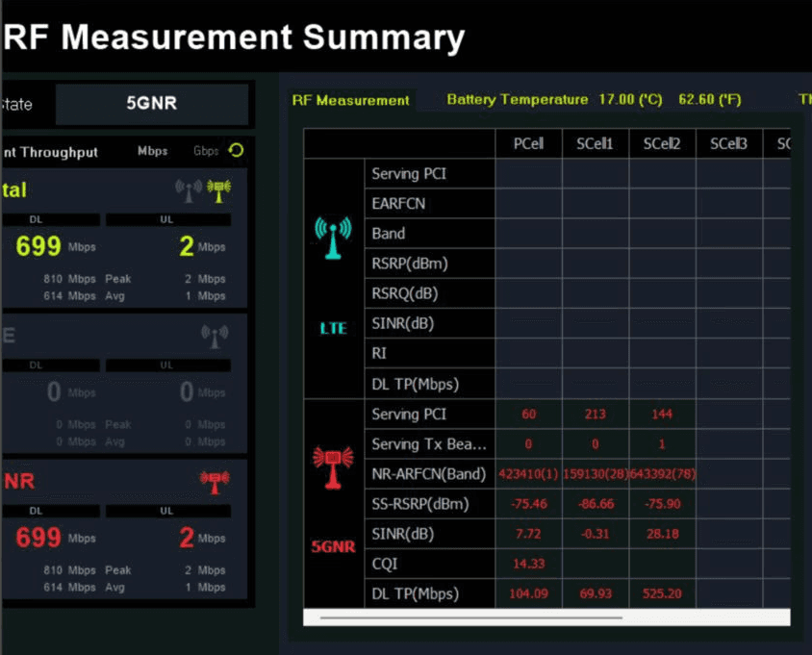This screenshot has width=812, height=655.
Task: Click SCell2 SS-RSRP value -75.90
Action: (x=662, y=504)
